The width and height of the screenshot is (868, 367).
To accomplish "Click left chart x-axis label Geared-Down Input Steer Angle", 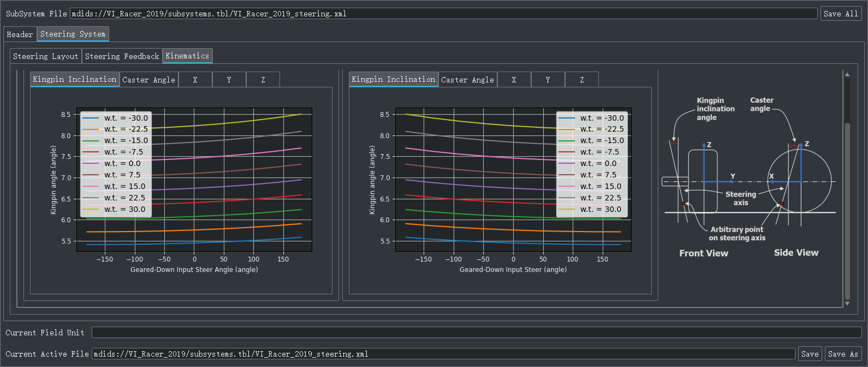I will coord(194,270).
